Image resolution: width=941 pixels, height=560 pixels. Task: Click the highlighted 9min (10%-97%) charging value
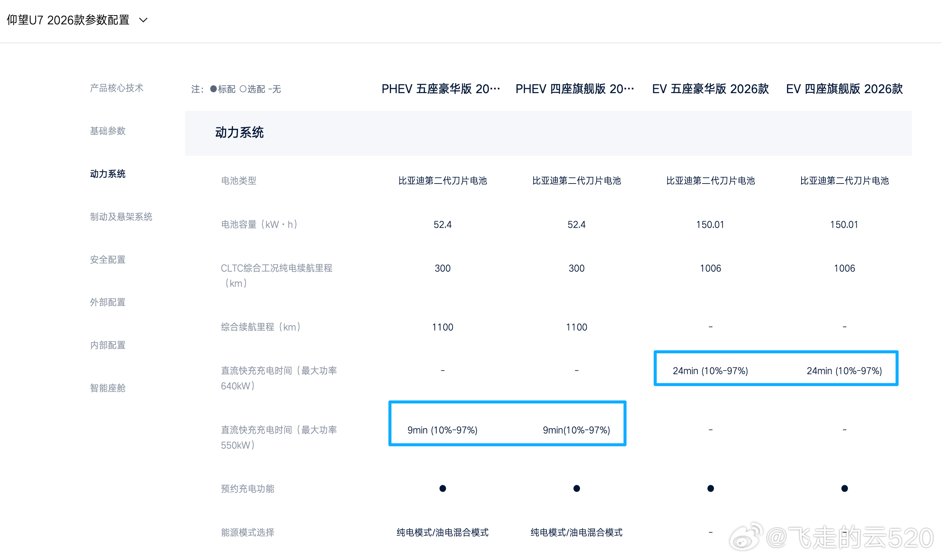442,430
